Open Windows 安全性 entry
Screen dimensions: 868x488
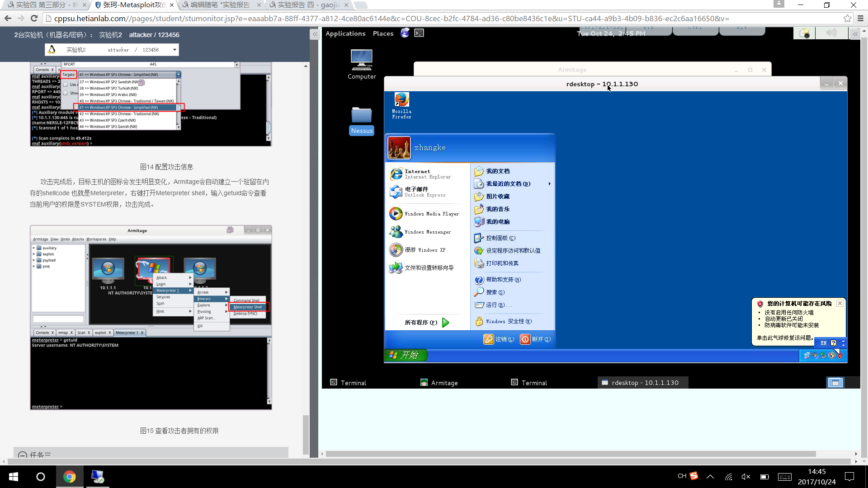click(x=503, y=321)
